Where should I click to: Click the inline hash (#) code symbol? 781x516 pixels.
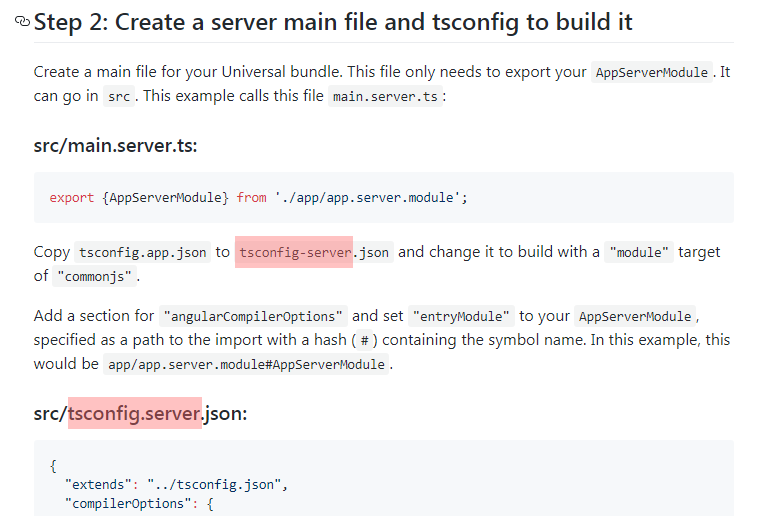[365, 340]
